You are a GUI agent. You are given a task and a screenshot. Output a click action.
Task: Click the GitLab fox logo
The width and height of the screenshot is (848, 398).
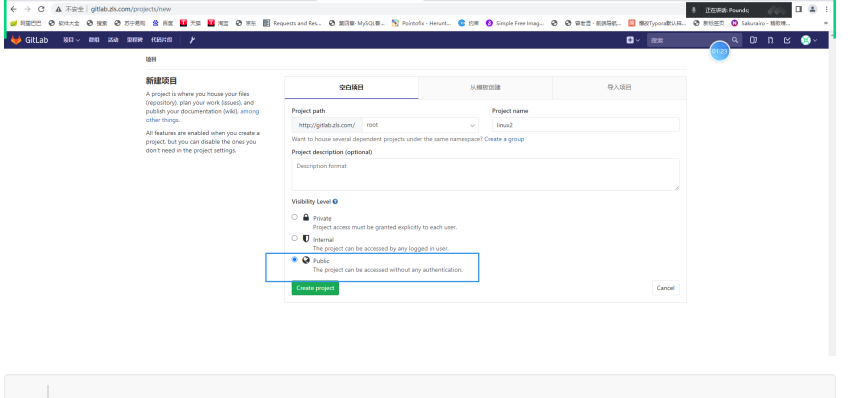point(16,40)
